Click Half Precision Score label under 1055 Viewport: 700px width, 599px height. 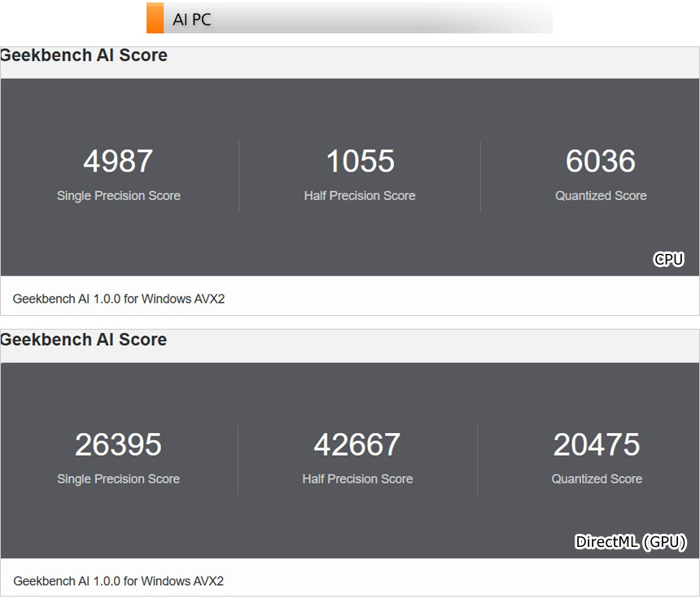360,195
